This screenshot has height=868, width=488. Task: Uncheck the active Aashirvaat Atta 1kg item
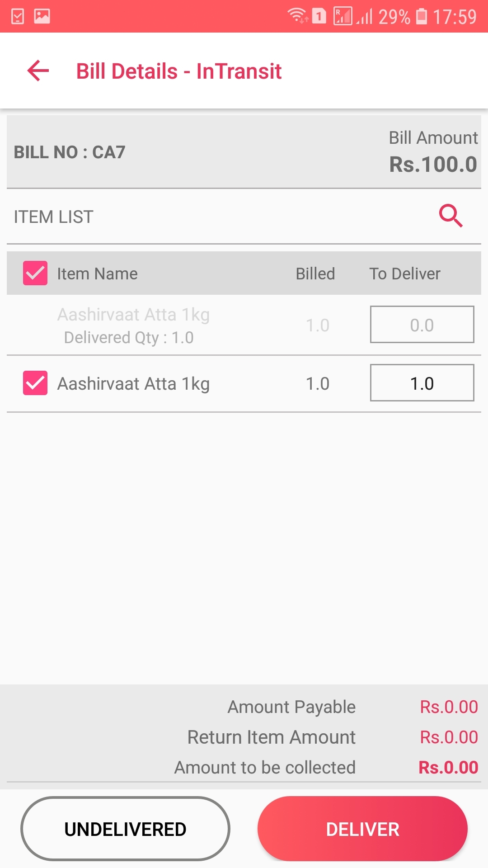pos(35,383)
